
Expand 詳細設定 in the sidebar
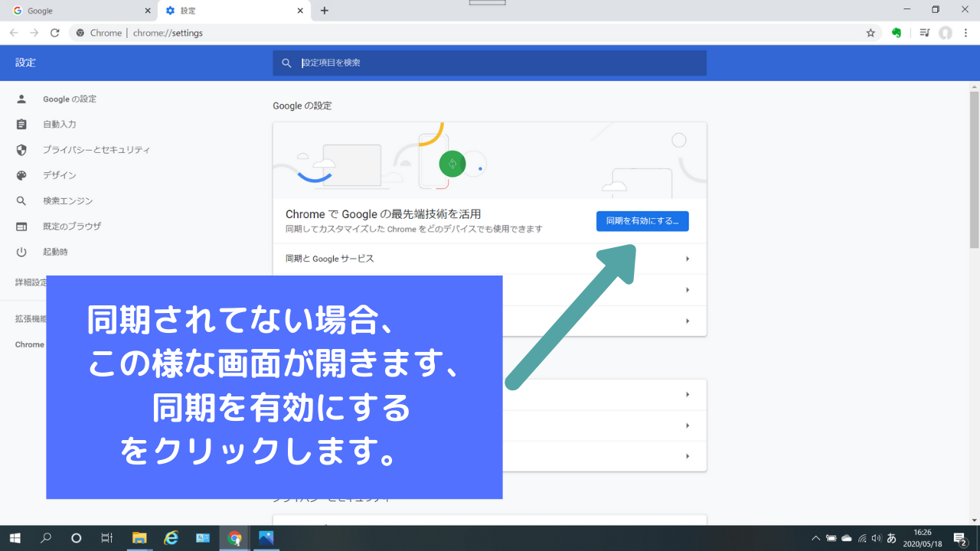pyautogui.click(x=31, y=282)
